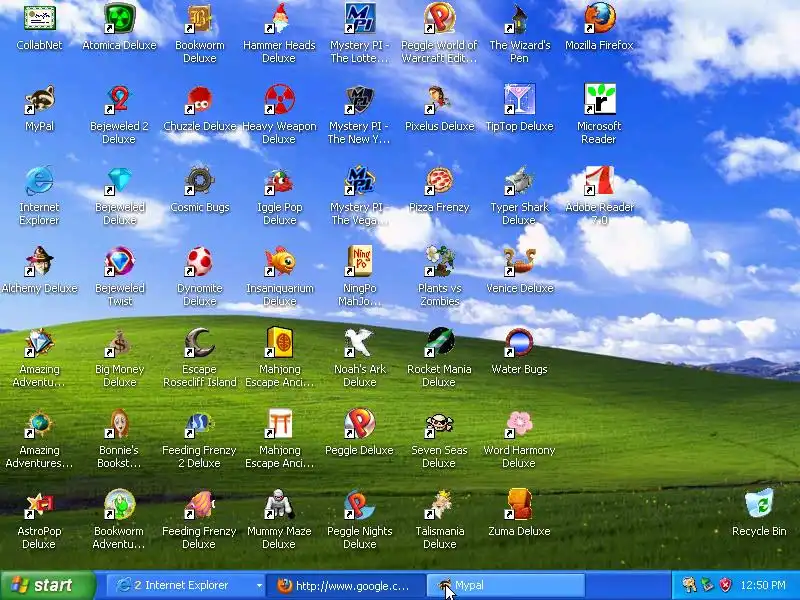The width and height of the screenshot is (800, 600).
Task: Select the Plants vs Zombies icon
Action: coord(439,262)
